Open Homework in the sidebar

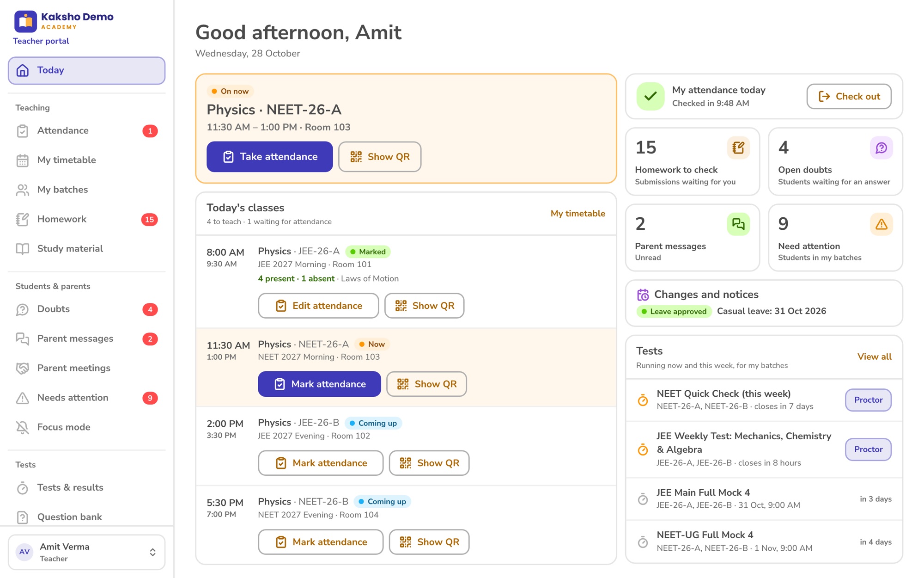tap(86, 219)
